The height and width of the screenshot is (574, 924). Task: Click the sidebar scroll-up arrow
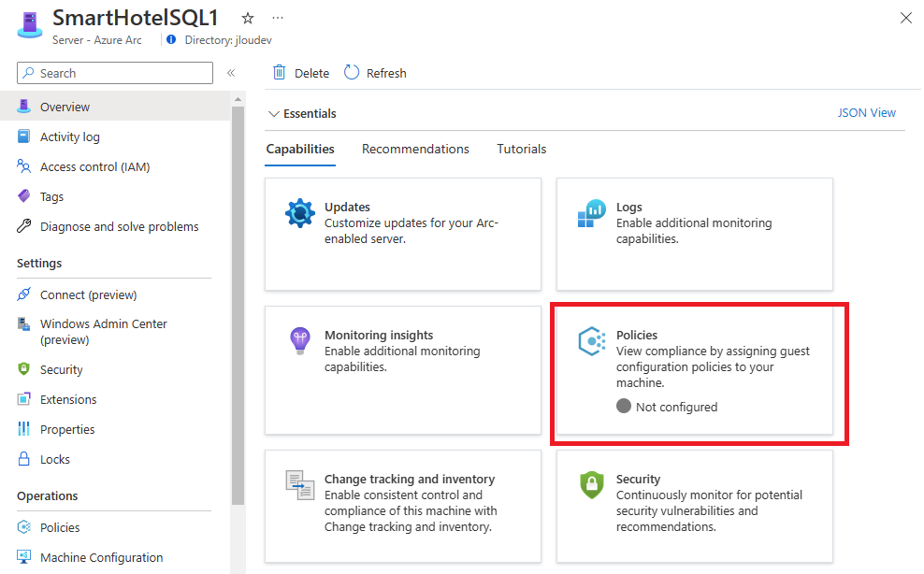(238, 99)
